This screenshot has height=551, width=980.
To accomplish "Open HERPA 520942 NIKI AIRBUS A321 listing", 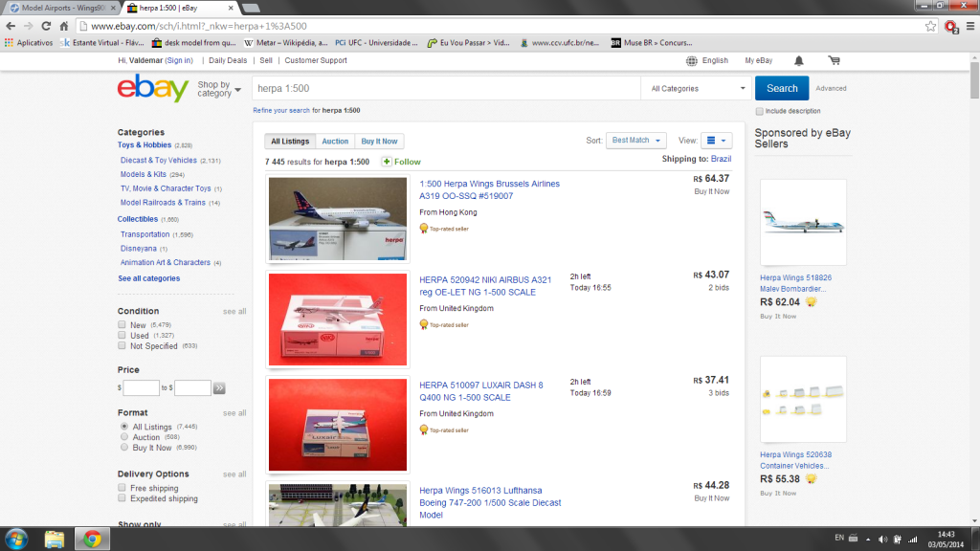I will click(485, 286).
